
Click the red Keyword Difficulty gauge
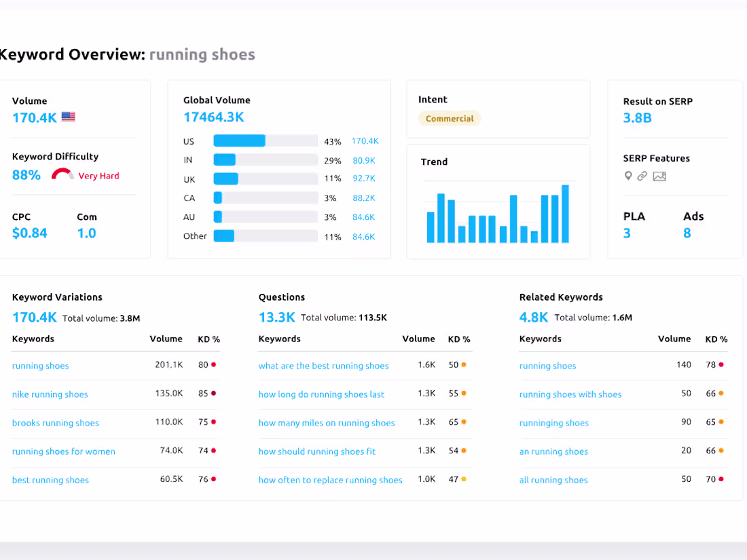tap(62, 173)
